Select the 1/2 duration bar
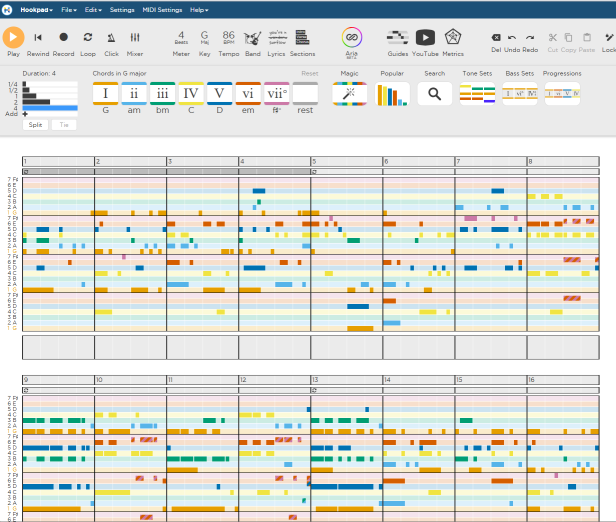Screen dimensions: 616x522 [50, 90]
